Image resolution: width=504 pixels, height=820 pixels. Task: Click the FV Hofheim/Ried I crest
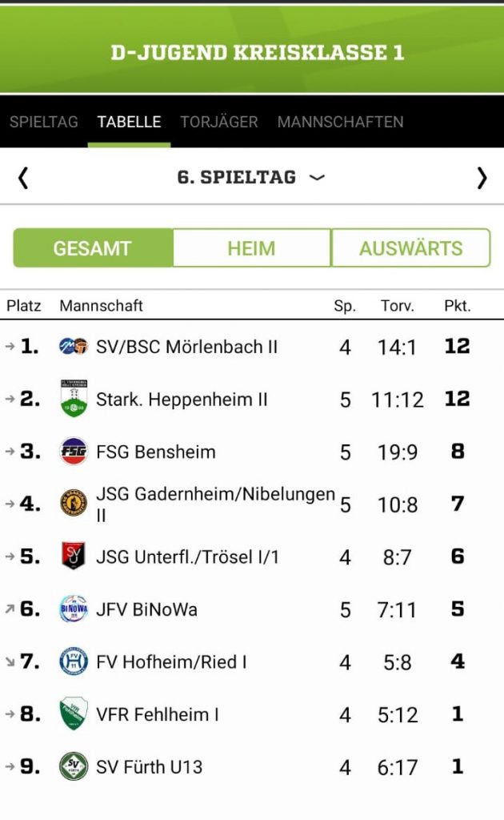tap(74, 661)
